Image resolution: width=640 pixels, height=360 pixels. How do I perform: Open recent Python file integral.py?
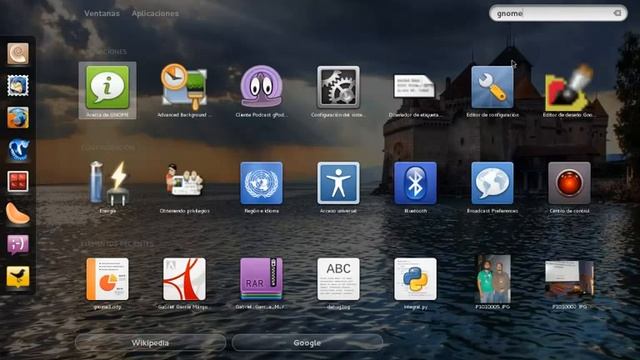415,282
